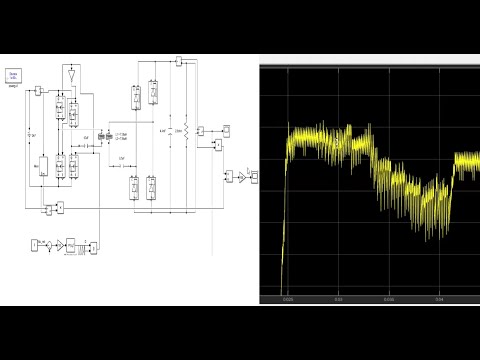
Task: Click the output voltage measurement block next to the resistor
Action: pos(200,131)
